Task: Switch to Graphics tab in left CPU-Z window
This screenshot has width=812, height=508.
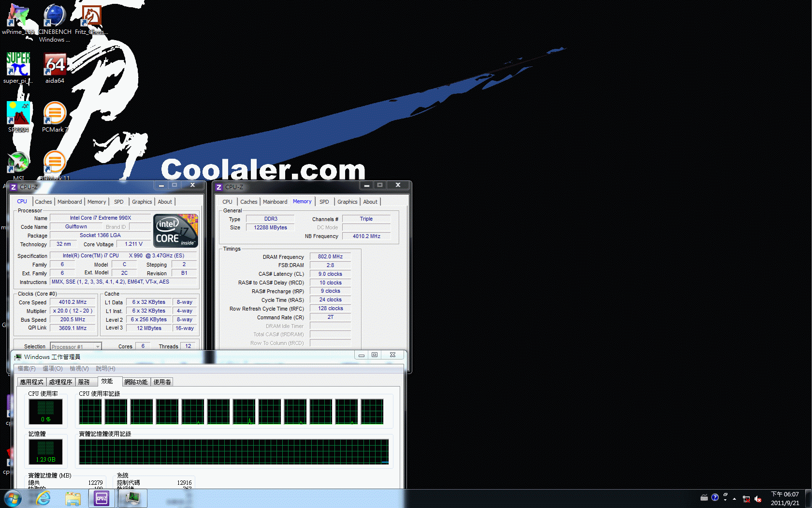Action: coord(142,202)
